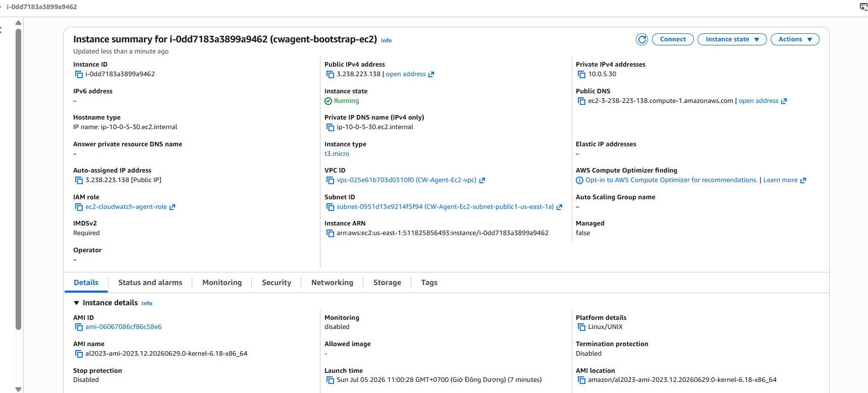The width and height of the screenshot is (868, 393).
Task: Click the Connect button
Action: coord(673,39)
